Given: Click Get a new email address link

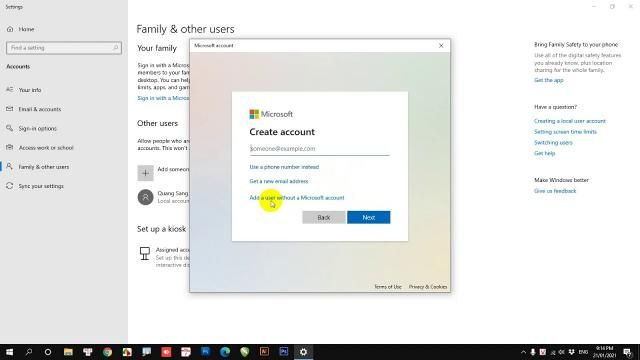Looking at the screenshot, I should pyautogui.click(x=279, y=181).
